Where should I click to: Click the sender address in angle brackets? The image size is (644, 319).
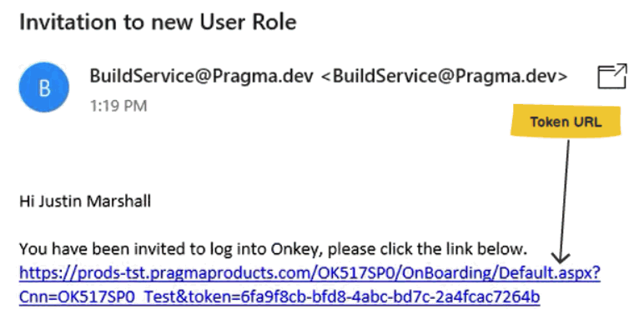444,77
